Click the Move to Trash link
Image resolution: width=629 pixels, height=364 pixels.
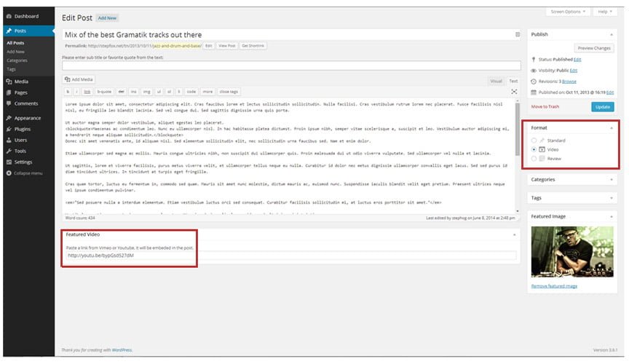click(x=545, y=107)
